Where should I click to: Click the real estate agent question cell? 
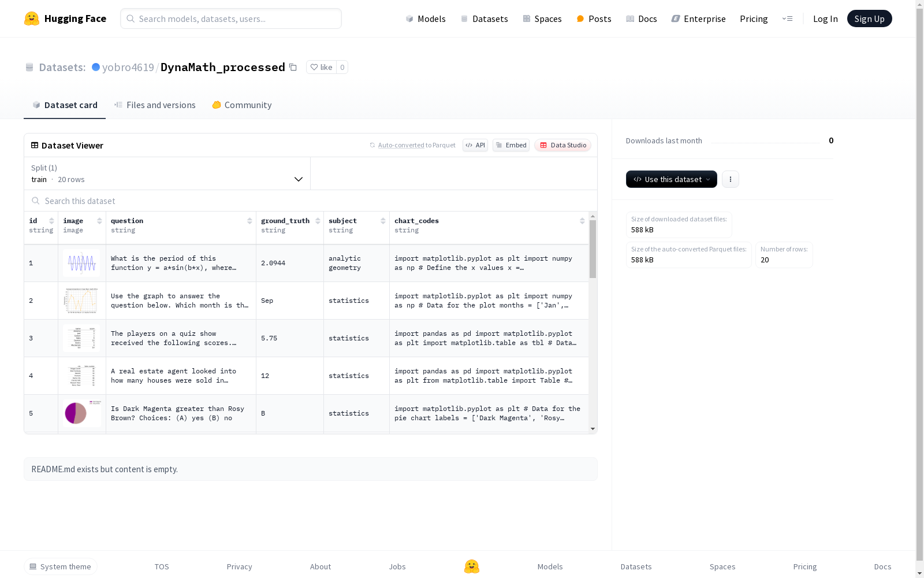coord(181,376)
